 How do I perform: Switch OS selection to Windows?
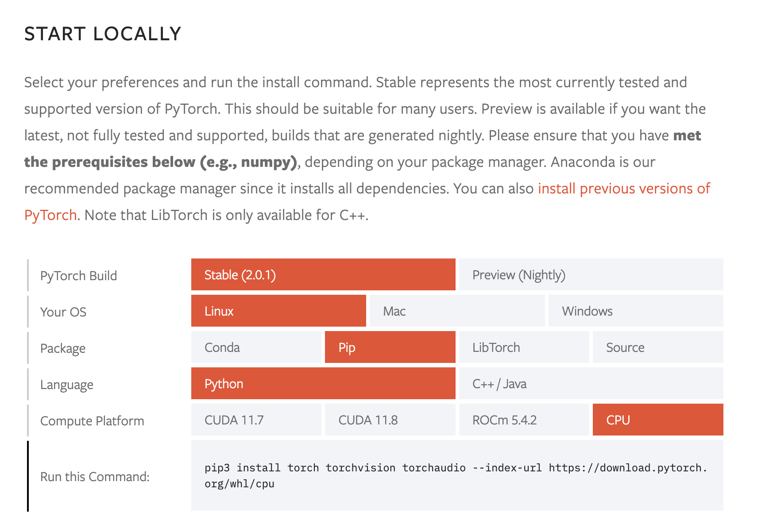(636, 311)
